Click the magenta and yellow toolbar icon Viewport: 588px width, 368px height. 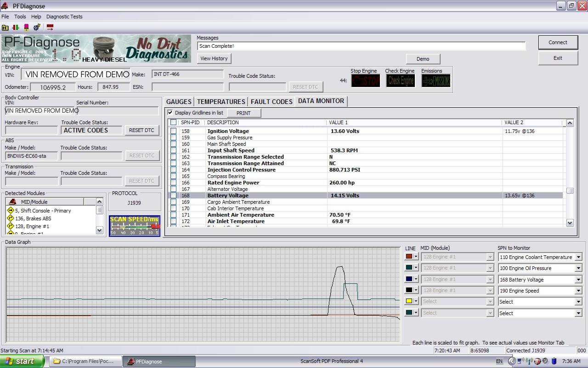click(x=26, y=27)
